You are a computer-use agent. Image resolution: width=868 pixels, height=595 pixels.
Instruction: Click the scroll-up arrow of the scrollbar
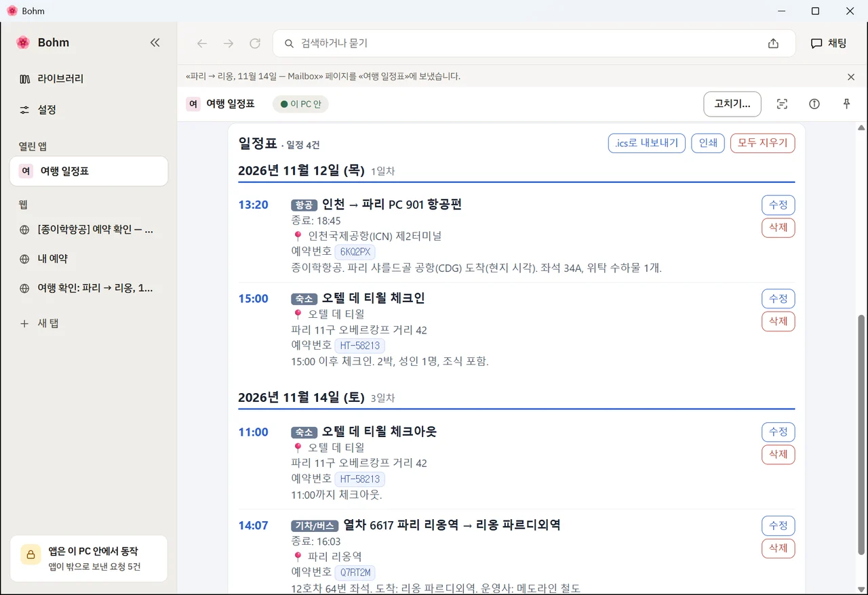pyautogui.click(x=862, y=127)
